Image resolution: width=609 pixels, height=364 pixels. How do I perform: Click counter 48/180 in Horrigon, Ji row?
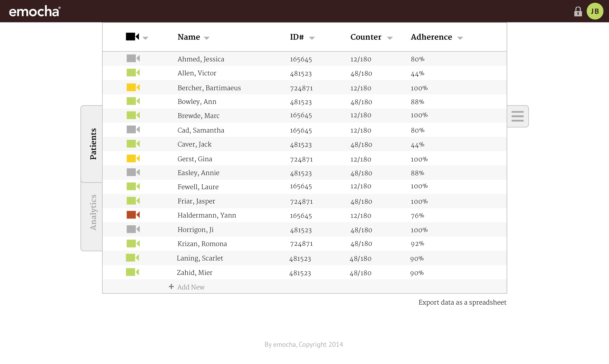tap(361, 230)
